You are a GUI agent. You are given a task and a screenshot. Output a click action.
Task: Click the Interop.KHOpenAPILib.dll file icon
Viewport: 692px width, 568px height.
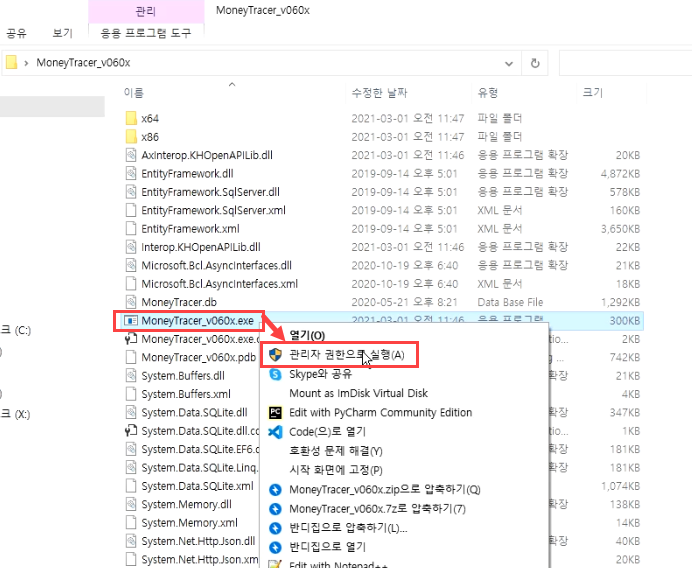131,247
